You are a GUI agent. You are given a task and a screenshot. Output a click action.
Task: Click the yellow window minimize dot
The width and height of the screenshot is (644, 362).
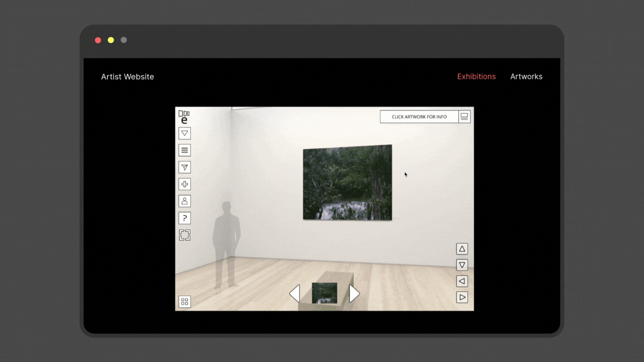pos(111,40)
